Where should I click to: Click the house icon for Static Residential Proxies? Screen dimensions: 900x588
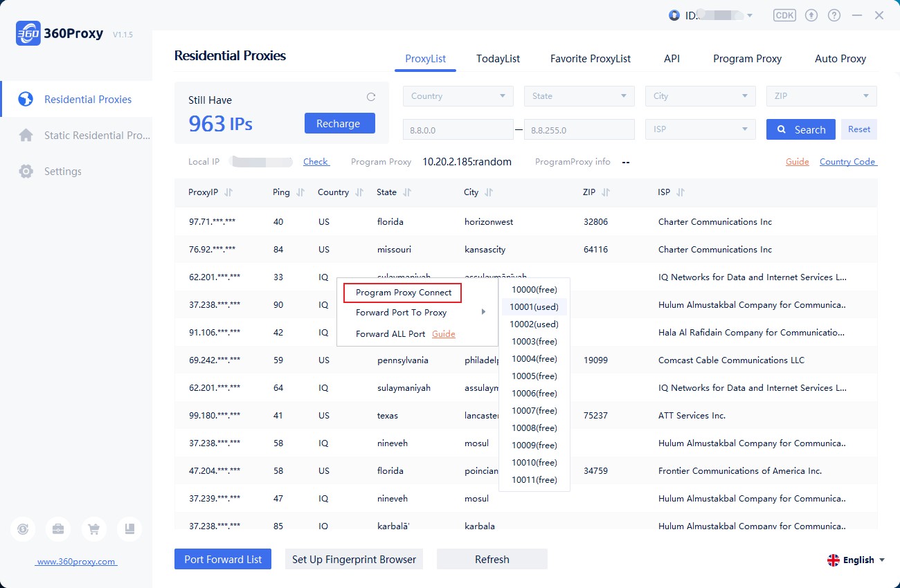coord(26,136)
